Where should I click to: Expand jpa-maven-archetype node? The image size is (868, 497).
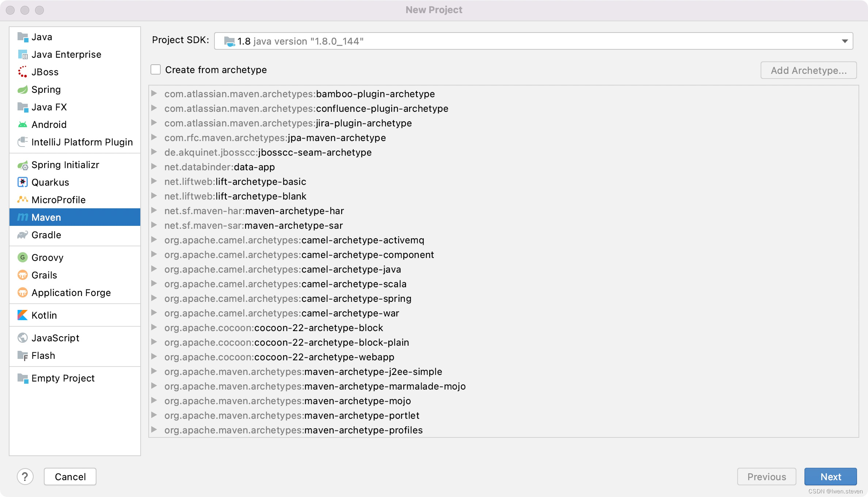pyautogui.click(x=154, y=137)
